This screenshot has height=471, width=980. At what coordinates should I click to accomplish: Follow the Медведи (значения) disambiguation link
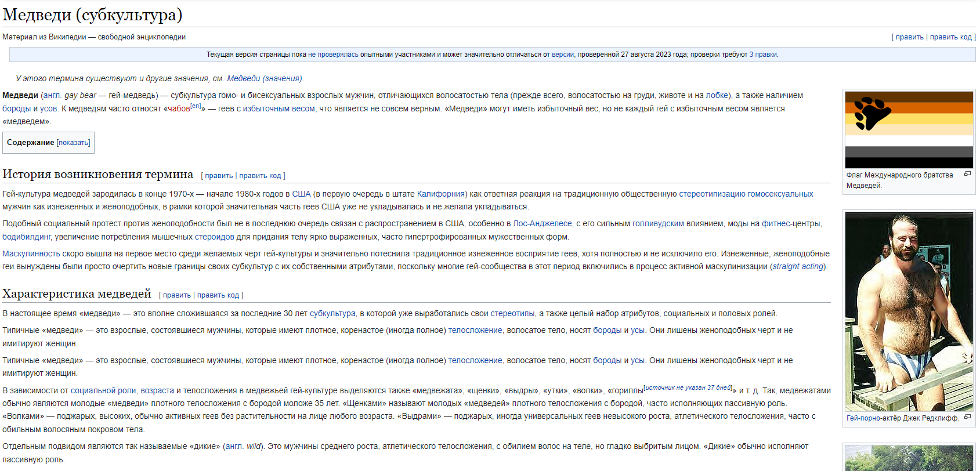pos(265,78)
